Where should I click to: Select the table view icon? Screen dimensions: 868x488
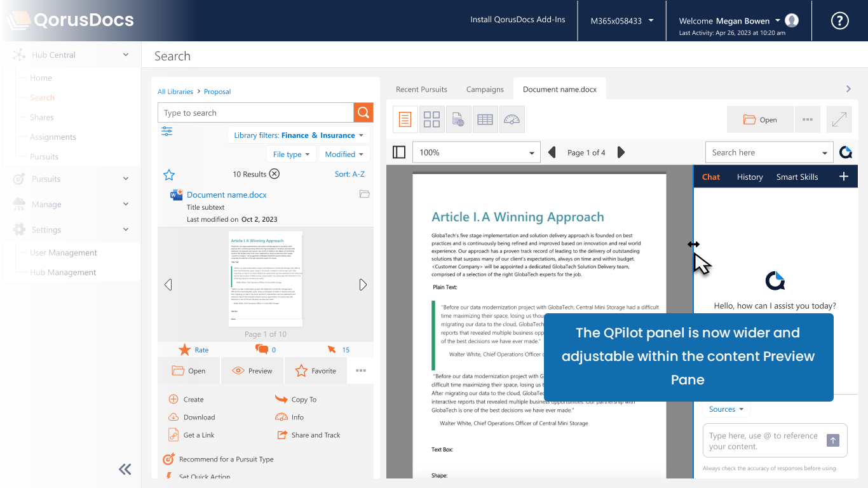click(x=485, y=119)
